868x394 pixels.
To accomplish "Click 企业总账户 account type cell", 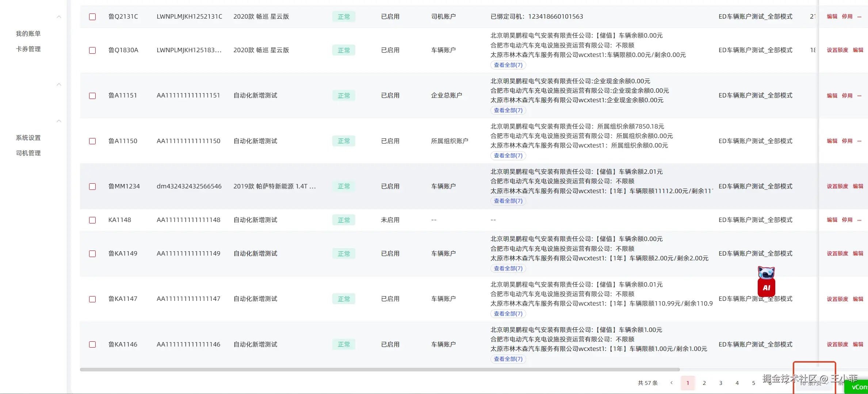I will click(x=446, y=95).
